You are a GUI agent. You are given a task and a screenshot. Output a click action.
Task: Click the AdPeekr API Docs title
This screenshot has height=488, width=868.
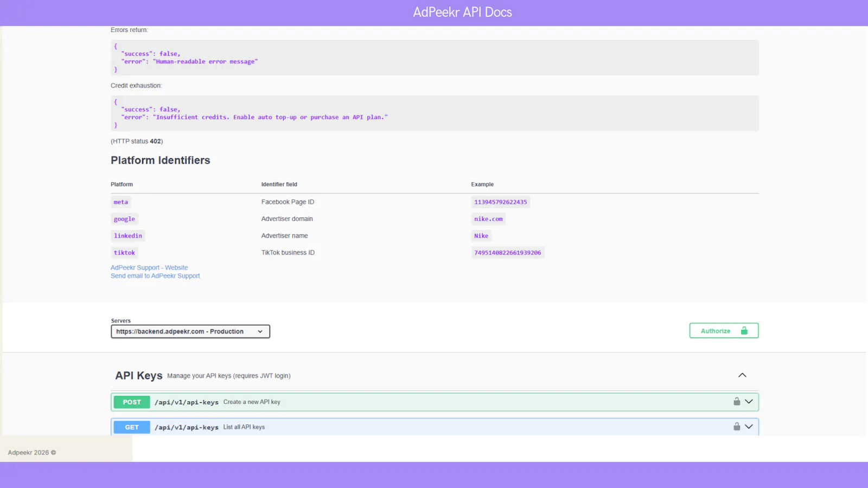462,12
